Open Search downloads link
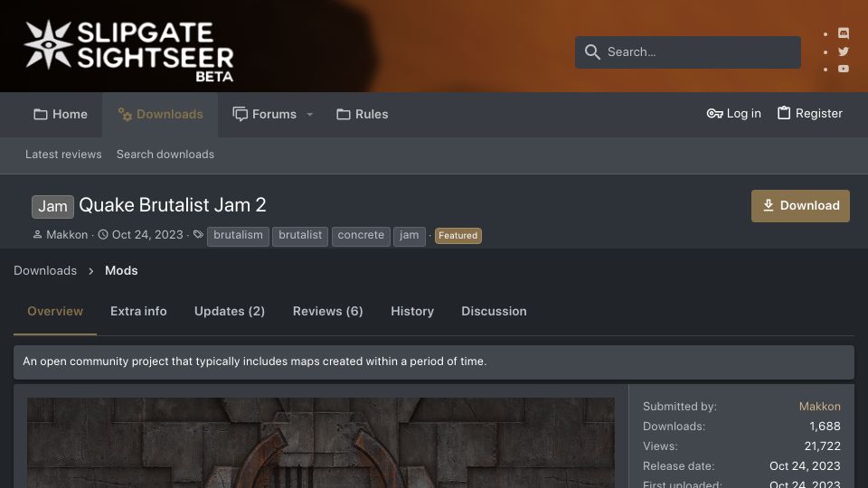The height and width of the screenshot is (488, 868). point(165,155)
